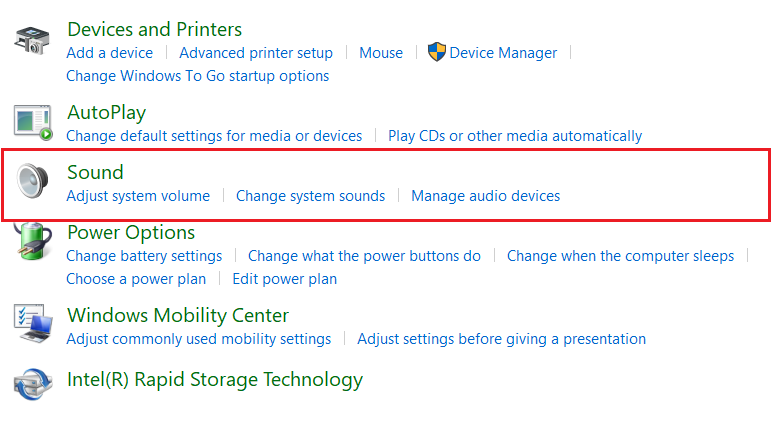Open the Devices and Printers icon

32,41
